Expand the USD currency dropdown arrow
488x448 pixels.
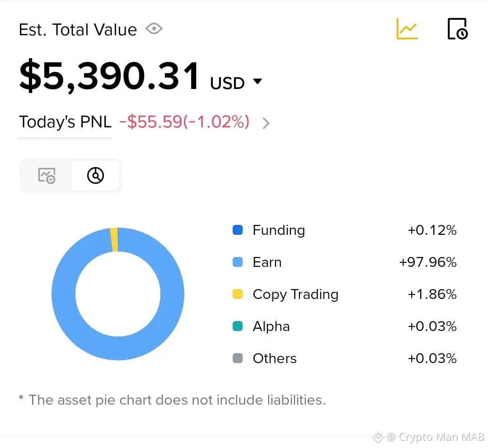pyautogui.click(x=258, y=82)
